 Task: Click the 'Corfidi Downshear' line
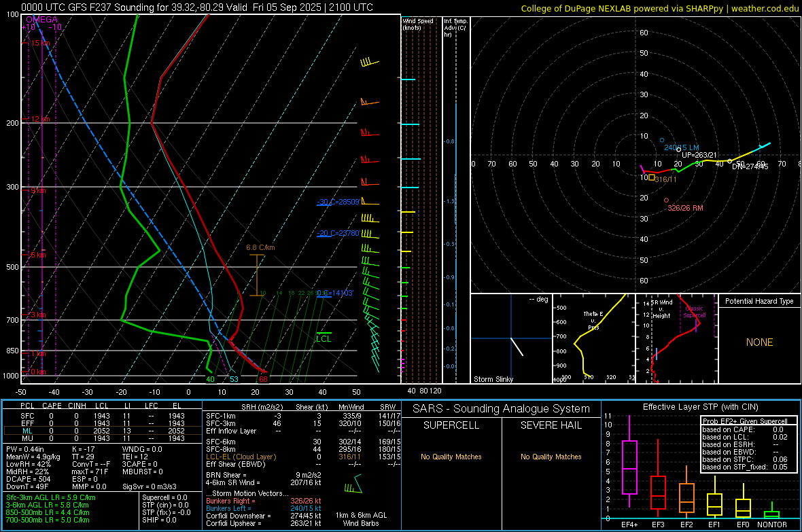click(264, 516)
